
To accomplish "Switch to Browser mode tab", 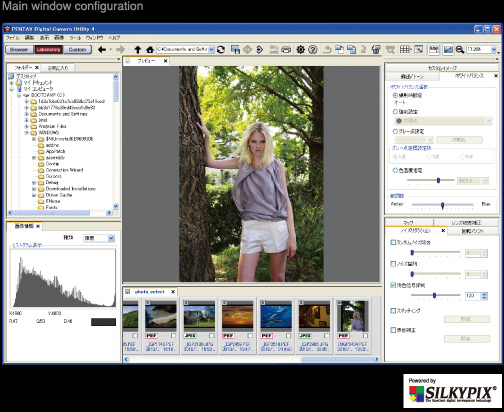I will (19, 50).
